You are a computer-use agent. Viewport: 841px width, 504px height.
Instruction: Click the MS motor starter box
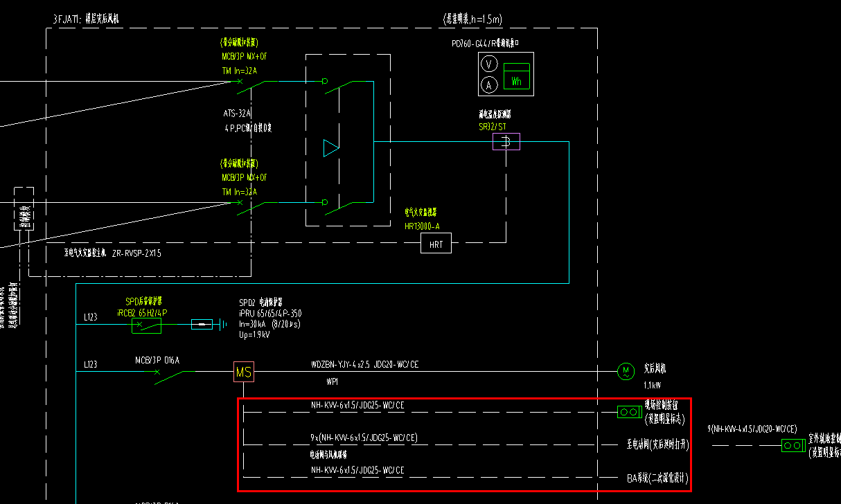pyautogui.click(x=244, y=372)
